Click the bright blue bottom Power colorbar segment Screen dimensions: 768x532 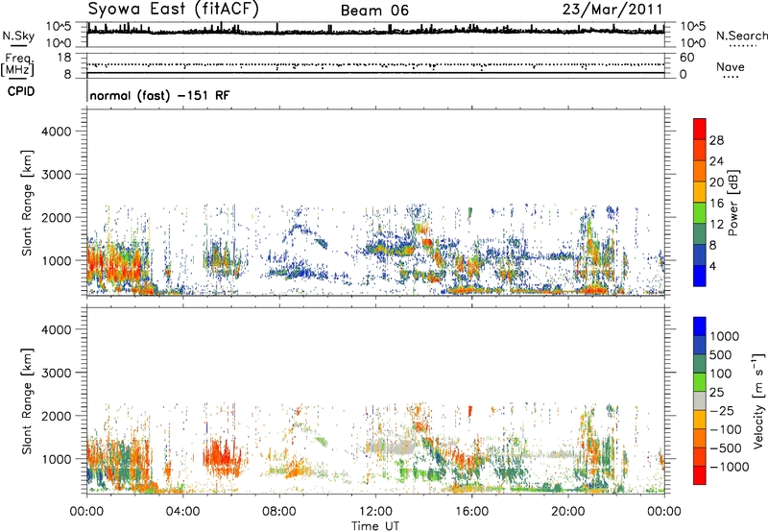700,276
